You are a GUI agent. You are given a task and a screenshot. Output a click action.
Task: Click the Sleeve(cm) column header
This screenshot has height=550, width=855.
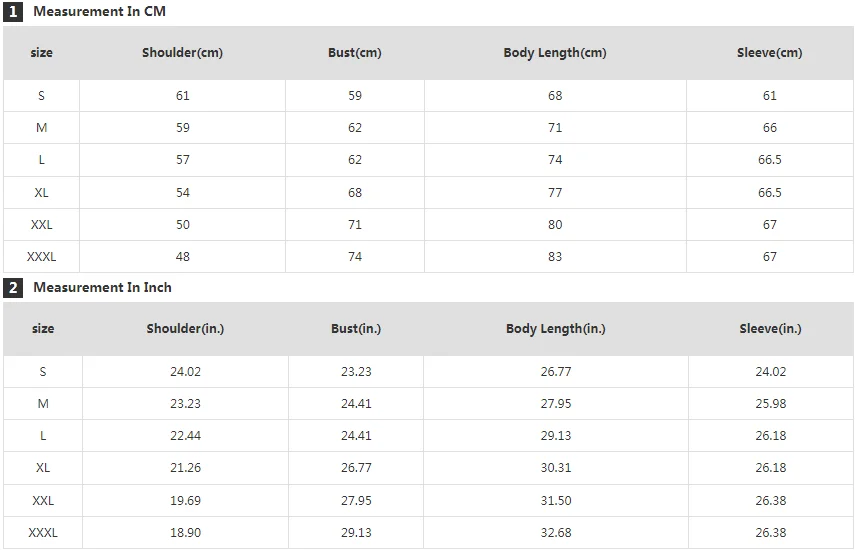[769, 53]
